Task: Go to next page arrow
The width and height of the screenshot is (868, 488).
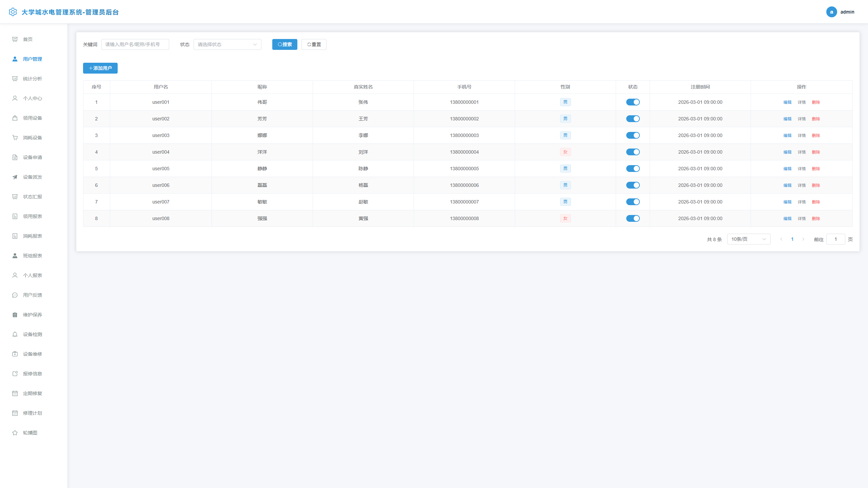Action: tap(803, 239)
